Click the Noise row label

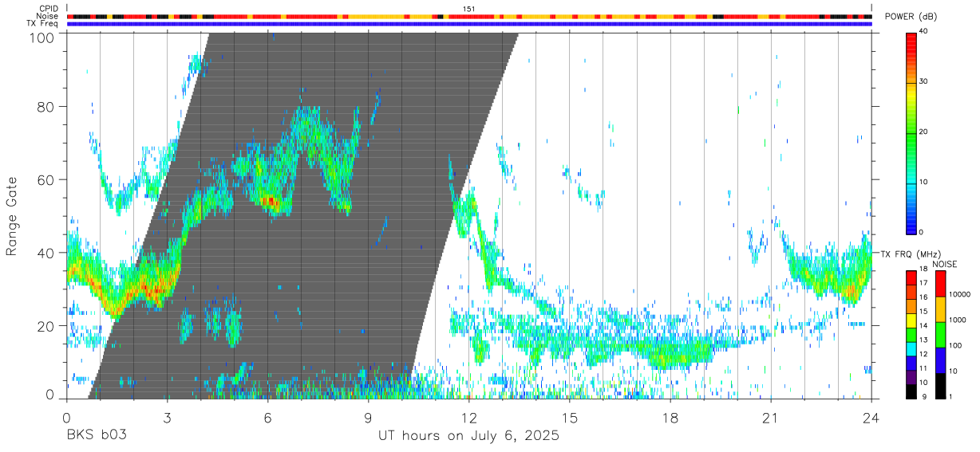(49, 16)
